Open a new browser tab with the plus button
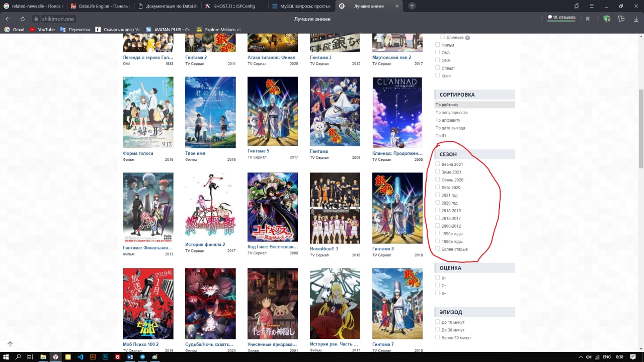644x362 pixels. click(x=412, y=6)
